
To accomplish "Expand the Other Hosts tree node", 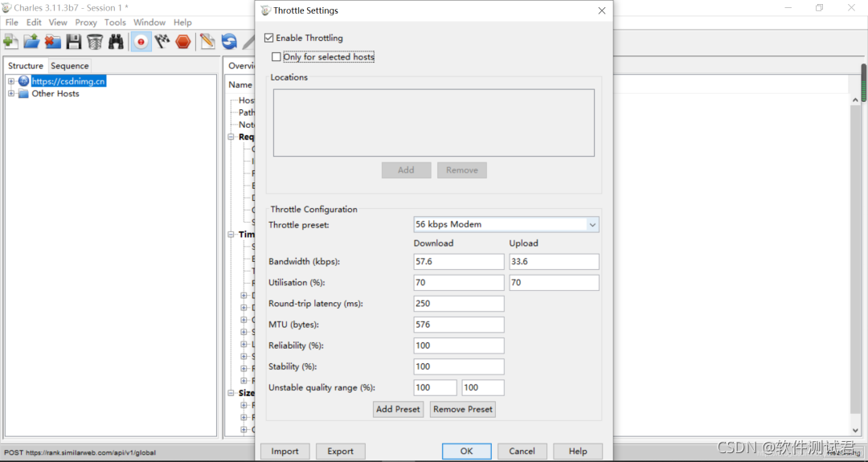I will tap(11, 93).
